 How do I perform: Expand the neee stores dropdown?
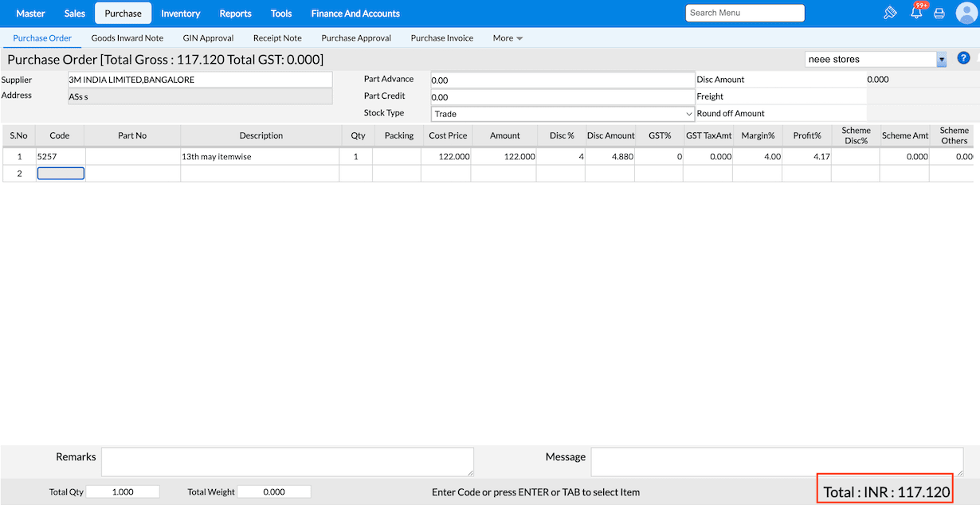pyautogui.click(x=941, y=59)
